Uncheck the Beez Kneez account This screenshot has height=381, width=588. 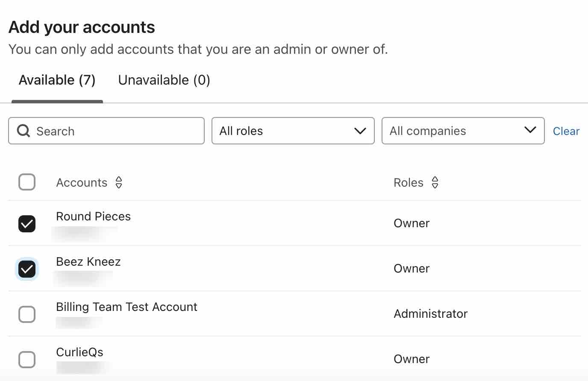27,269
